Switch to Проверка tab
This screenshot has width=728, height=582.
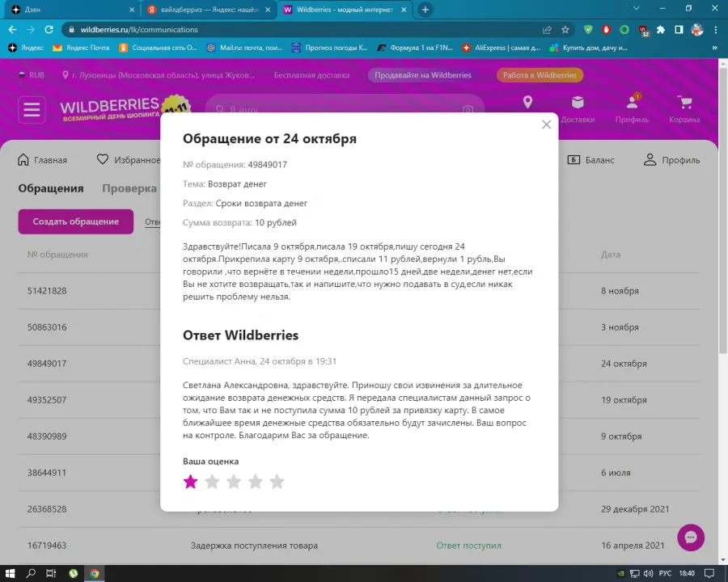pyautogui.click(x=129, y=188)
